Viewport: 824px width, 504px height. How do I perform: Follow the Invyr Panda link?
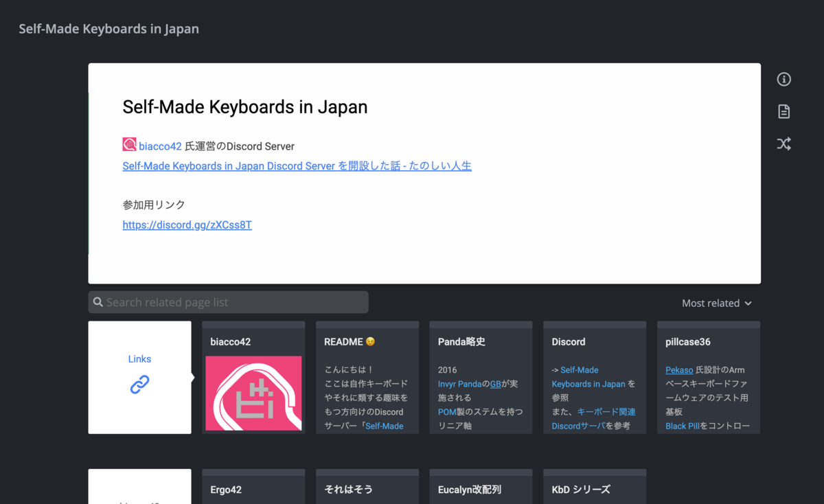460,384
